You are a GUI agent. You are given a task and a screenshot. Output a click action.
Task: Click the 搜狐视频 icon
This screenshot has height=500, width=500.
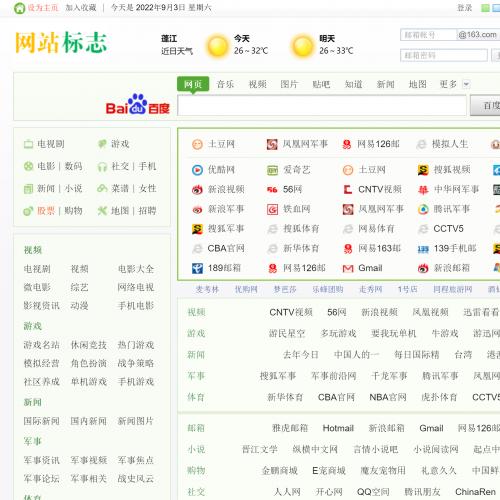click(423, 170)
